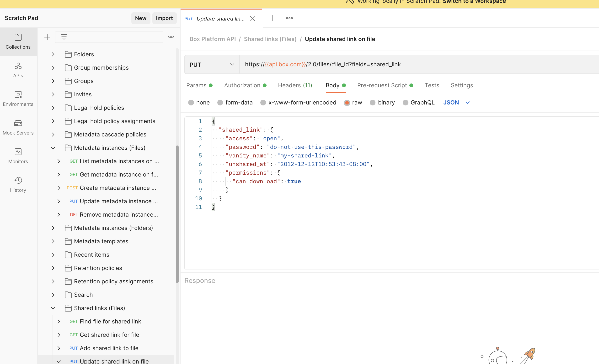Click the filter icon above the collection tree
599x364 pixels.
[x=64, y=37]
